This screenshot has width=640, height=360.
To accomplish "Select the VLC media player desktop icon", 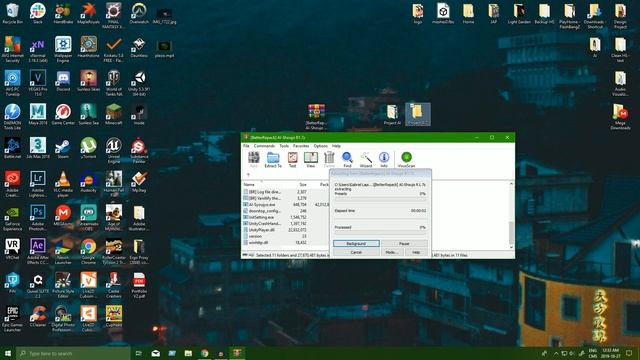I will click(63, 184).
